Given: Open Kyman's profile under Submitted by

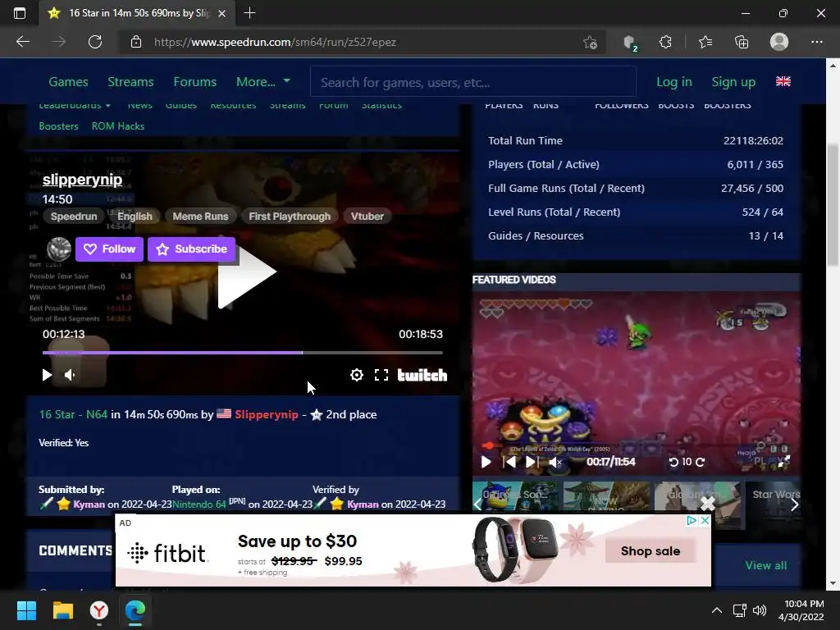Looking at the screenshot, I should pos(89,504).
